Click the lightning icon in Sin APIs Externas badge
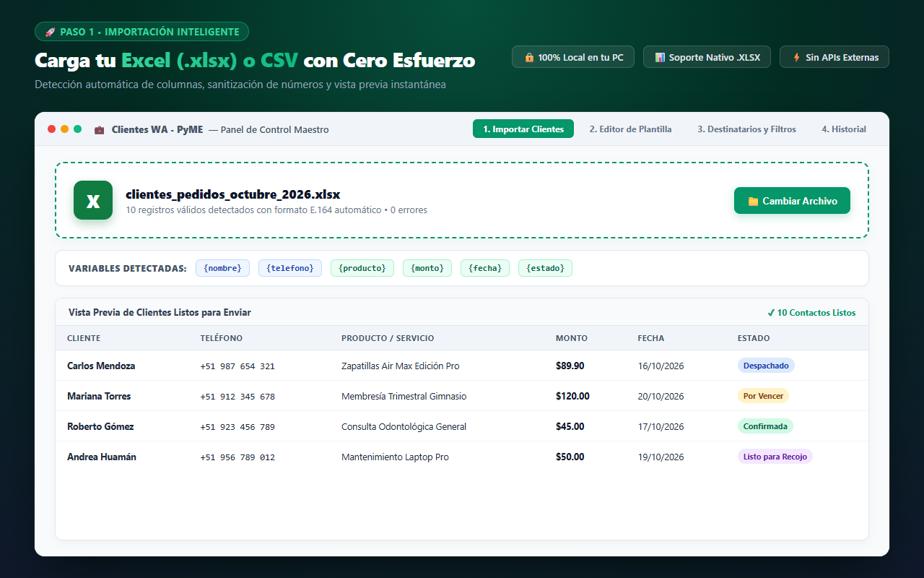The width and height of the screenshot is (924, 578). pos(796,57)
